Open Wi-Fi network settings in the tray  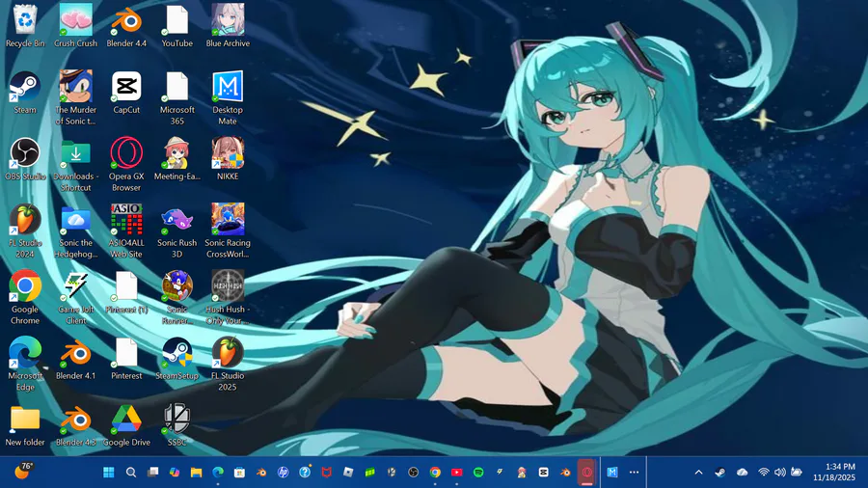(x=764, y=472)
